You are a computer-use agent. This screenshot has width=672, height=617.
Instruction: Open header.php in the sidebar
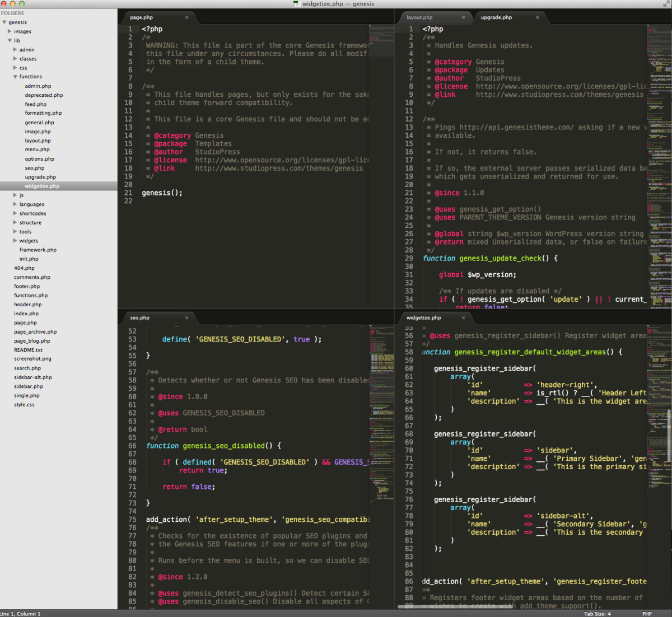tap(28, 305)
